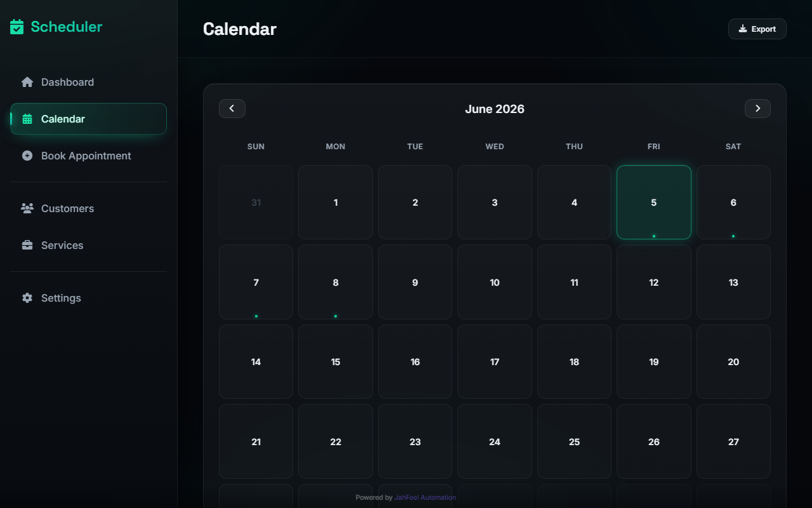Screen dimensions: 812x508
Task: Open the Services menu item
Action: pos(88,245)
